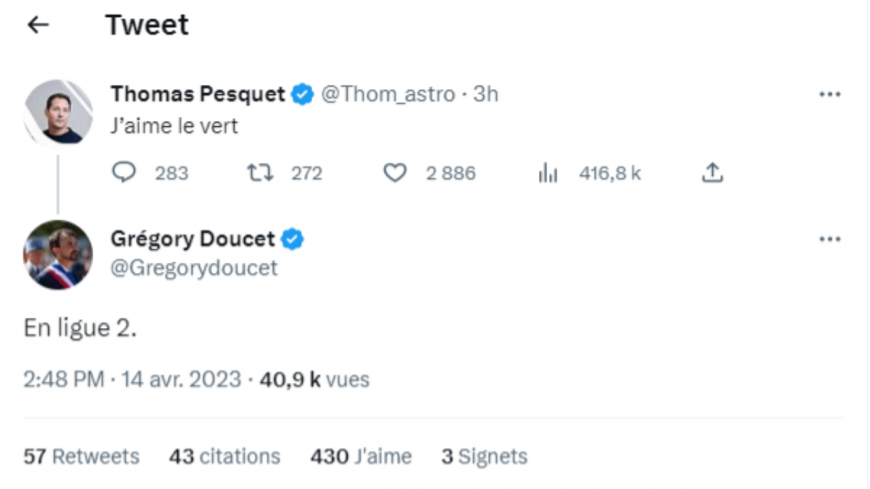
Task: Click the 3h timestamp on Pesquet's tweet
Action: [x=486, y=95]
